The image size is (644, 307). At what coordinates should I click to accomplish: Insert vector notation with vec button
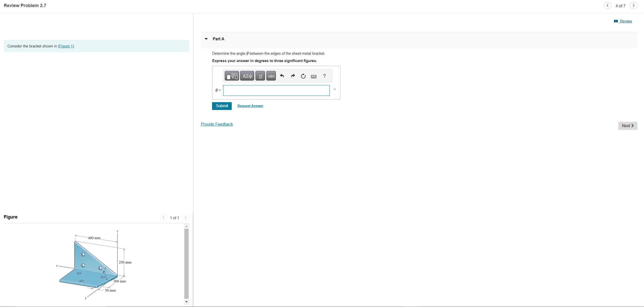[271, 76]
